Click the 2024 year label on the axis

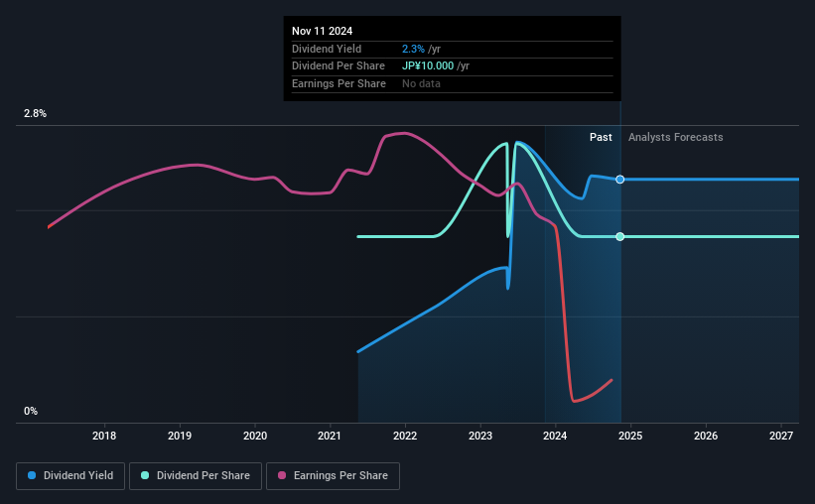click(555, 436)
